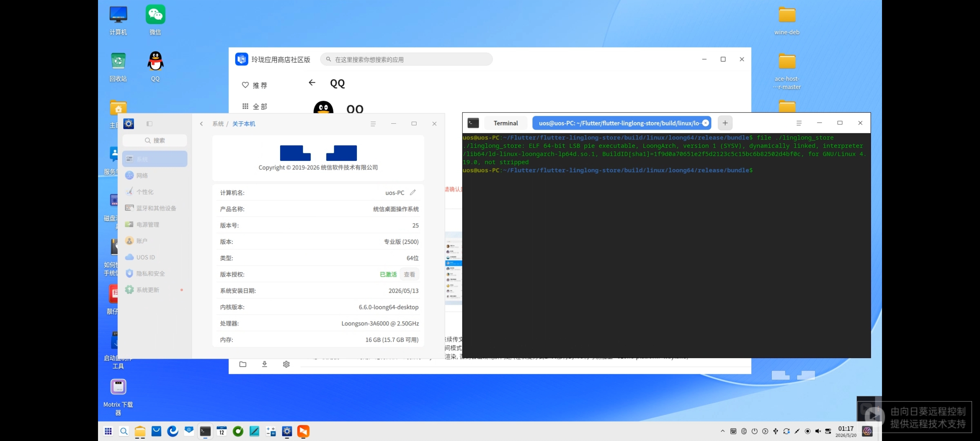Toggle the Control Center sidebar panel
This screenshot has width=980, height=441.
(149, 124)
